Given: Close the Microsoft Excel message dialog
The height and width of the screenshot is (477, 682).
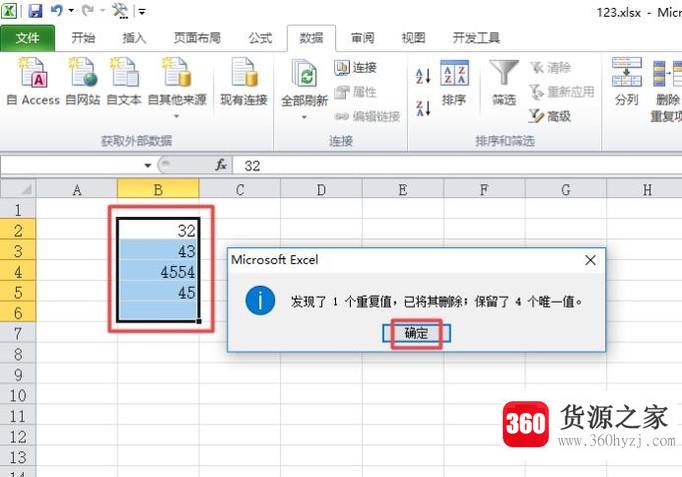Looking at the screenshot, I should [x=590, y=260].
